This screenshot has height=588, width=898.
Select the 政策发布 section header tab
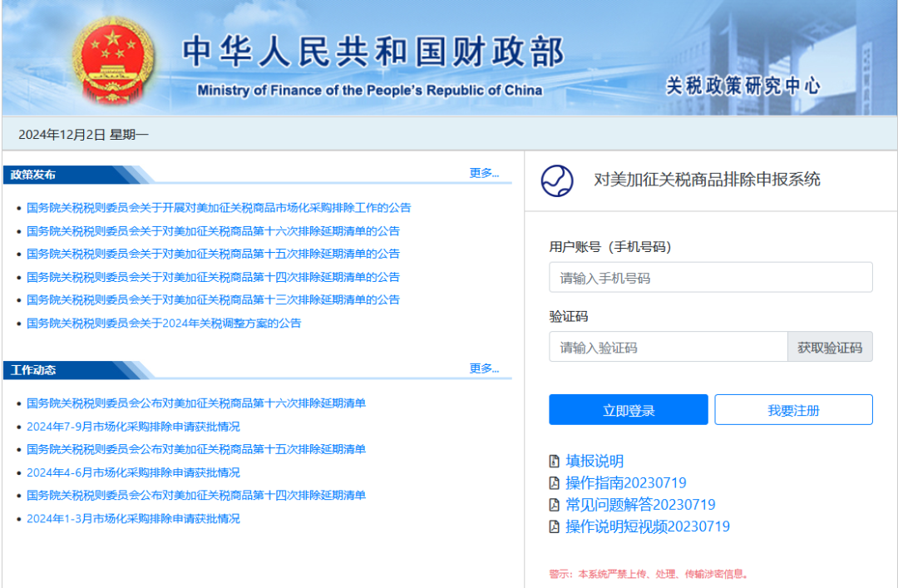pyautogui.click(x=32, y=175)
